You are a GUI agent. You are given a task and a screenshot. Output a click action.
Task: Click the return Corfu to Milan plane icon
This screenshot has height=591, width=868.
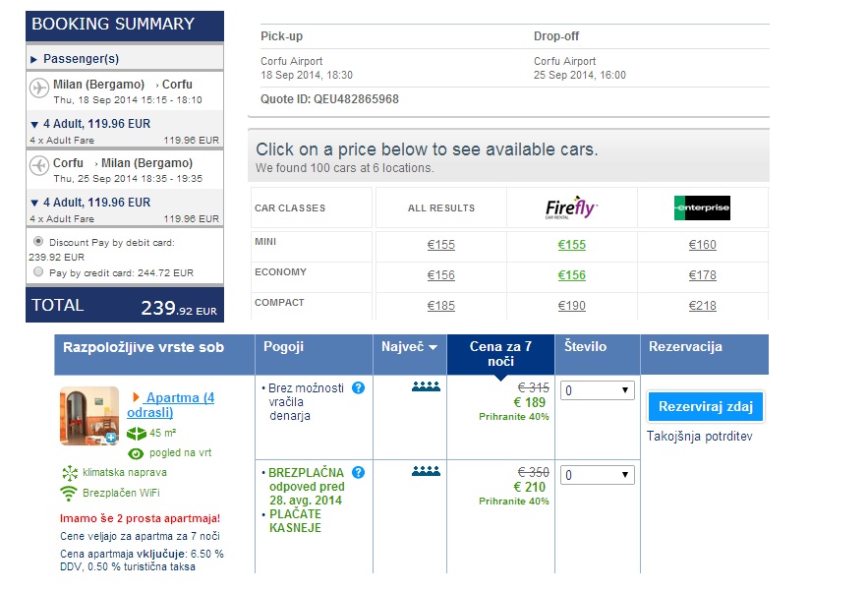pyautogui.click(x=39, y=166)
